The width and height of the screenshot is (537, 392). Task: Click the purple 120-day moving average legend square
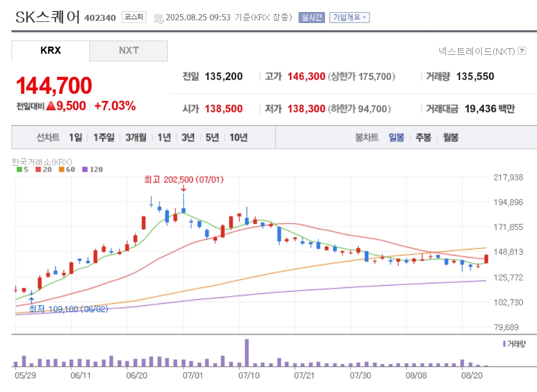pyautogui.click(x=85, y=169)
